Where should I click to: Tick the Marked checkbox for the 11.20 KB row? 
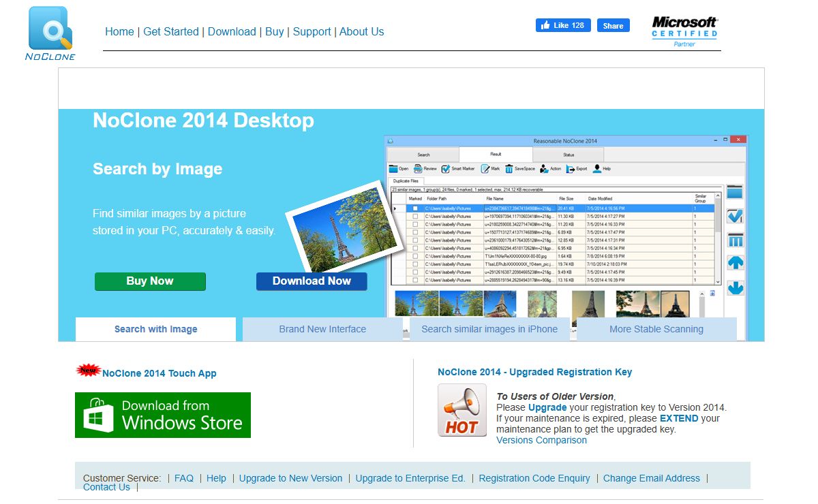[414, 224]
